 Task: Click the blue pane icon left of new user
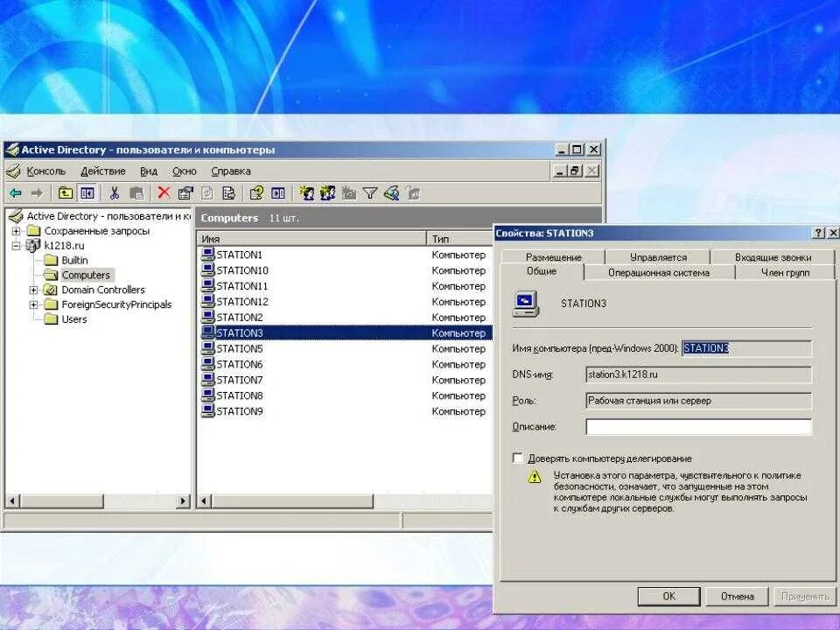click(277, 192)
